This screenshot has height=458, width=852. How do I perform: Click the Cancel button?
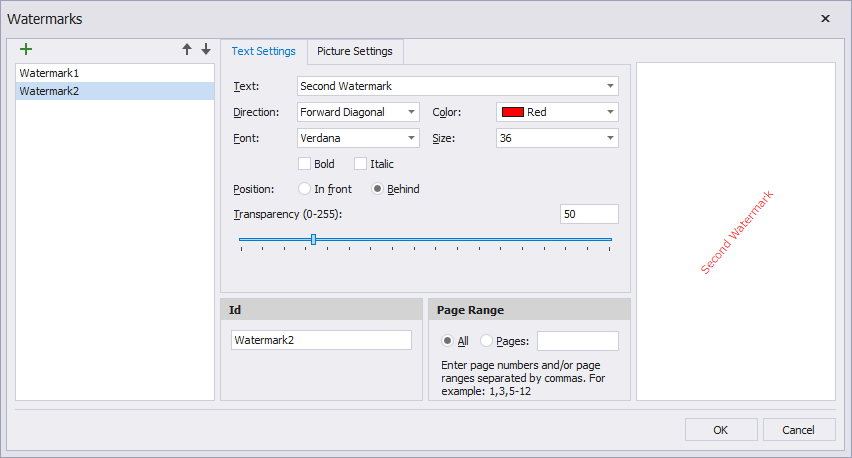coord(798,430)
